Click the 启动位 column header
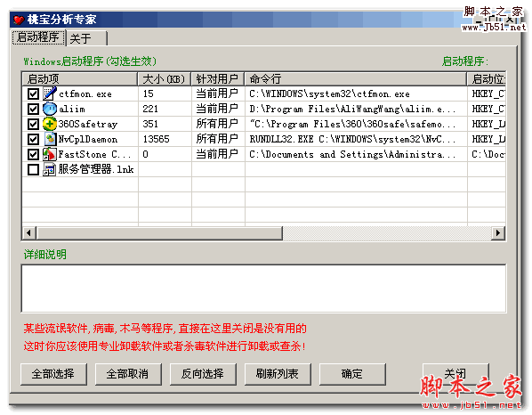 point(487,78)
